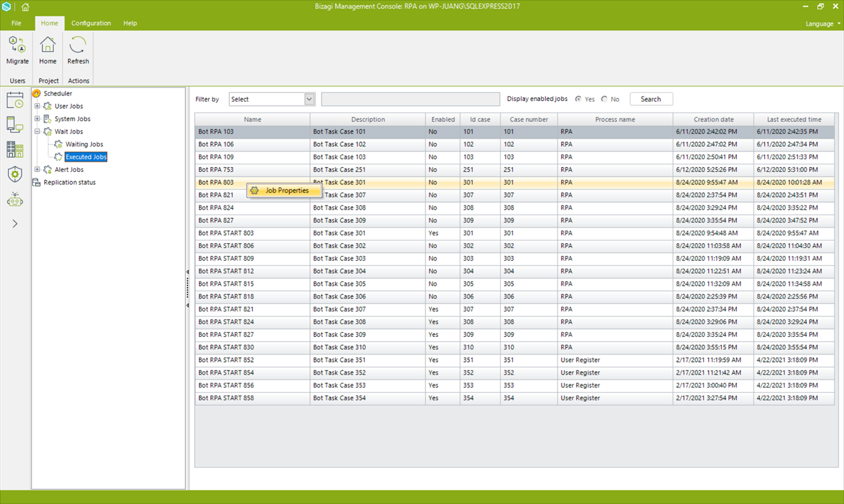Click the Bizagi logo in the title bar
844x504 pixels.
(x=7, y=7)
